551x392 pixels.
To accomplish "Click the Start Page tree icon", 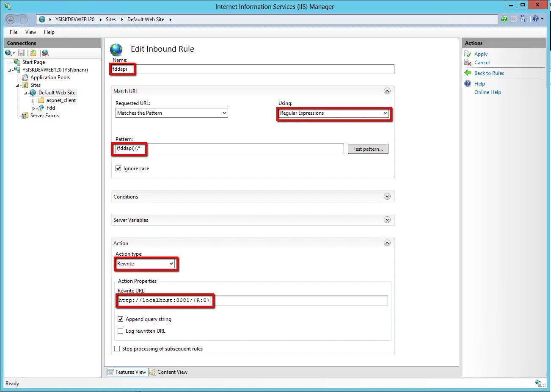I will [17, 62].
